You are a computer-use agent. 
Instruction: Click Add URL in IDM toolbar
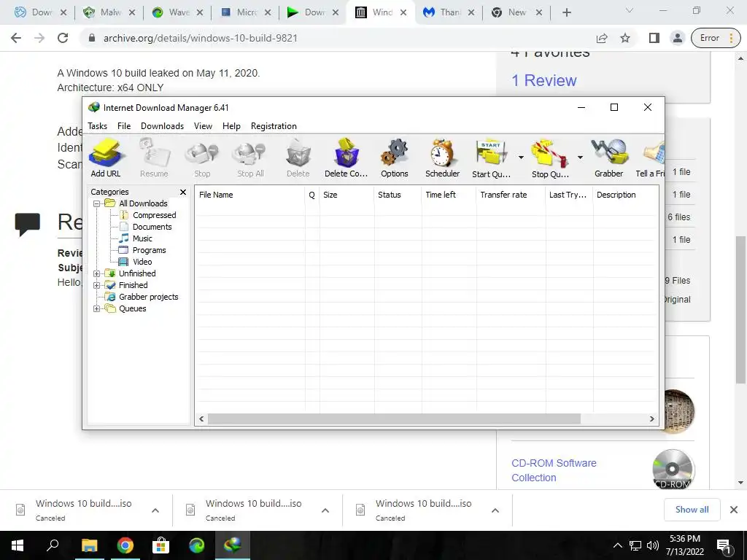click(106, 158)
